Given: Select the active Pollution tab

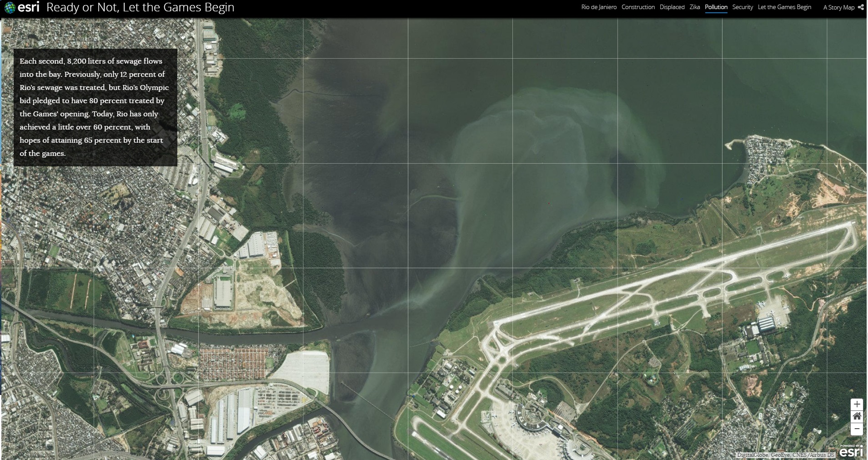Looking at the screenshot, I should click(x=716, y=7).
